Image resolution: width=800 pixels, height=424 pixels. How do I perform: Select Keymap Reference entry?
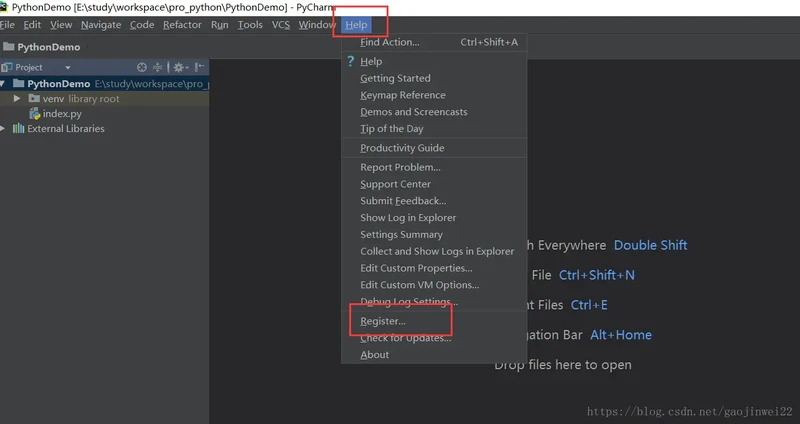click(x=403, y=95)
